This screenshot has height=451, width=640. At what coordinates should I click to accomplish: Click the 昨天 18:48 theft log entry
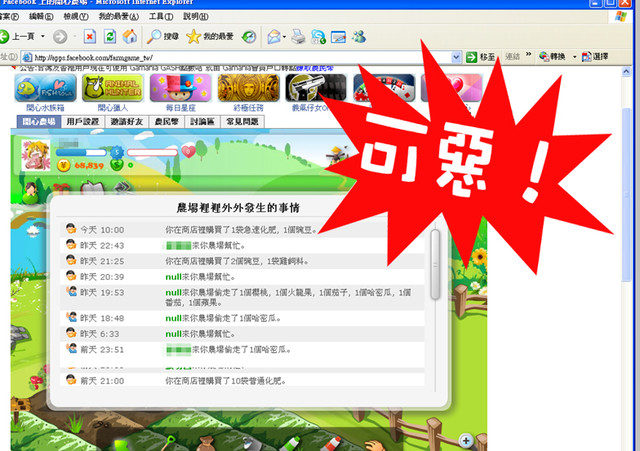242,318
